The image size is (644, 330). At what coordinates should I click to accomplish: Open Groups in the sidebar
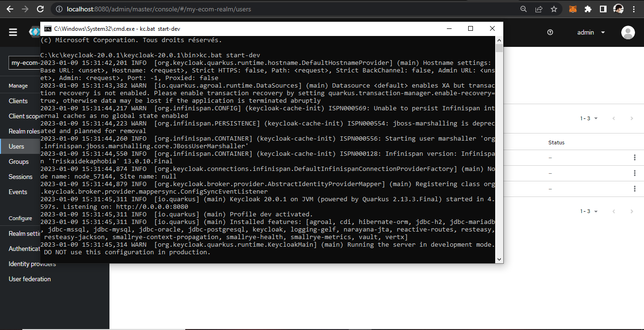pos(18,161)
